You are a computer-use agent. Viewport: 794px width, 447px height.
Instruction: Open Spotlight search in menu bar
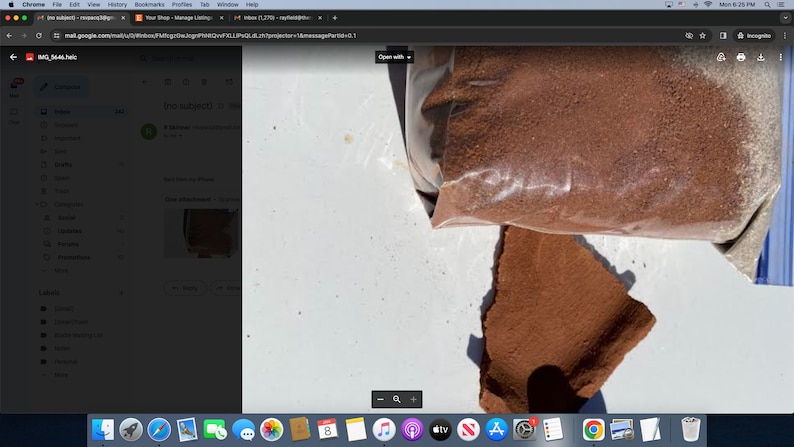(x=768, y=5)
